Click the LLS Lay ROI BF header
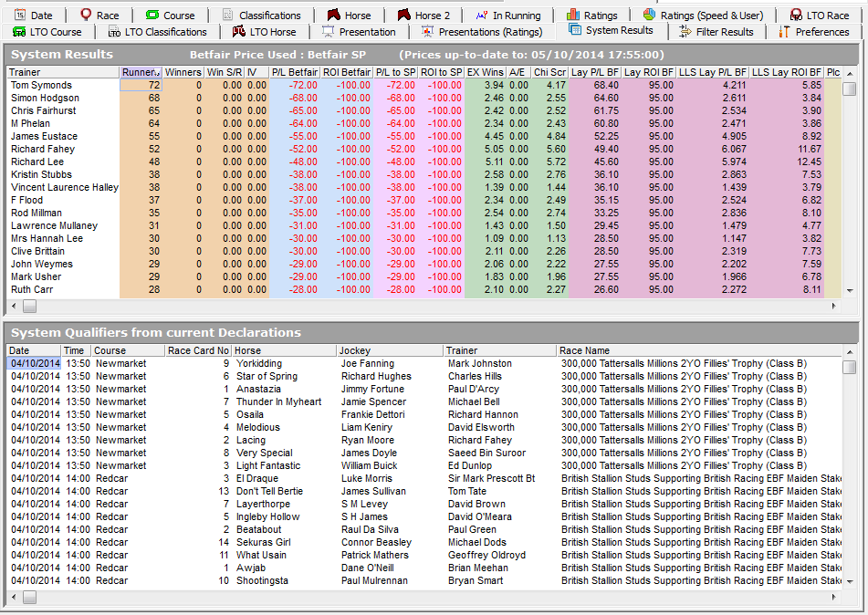The width and height of the screenshot is (868, 615). [787, 72]
